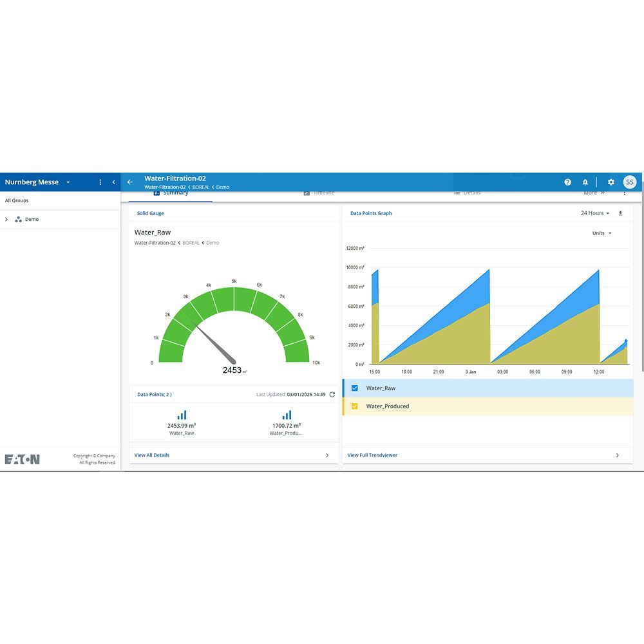
Task: Click the View All Details link
Action: pyautogui.click(x=152, y=455)
